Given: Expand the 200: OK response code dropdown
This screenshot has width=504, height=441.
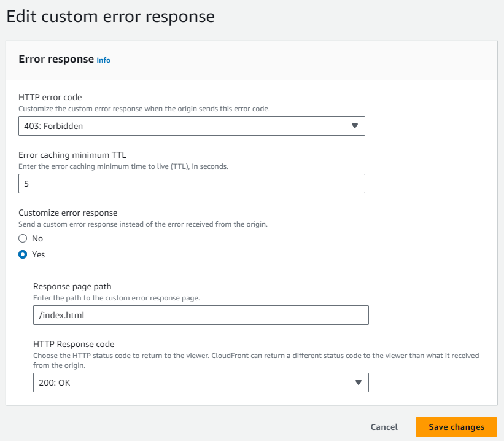Looking at the screenshot, I should point(201,383).
